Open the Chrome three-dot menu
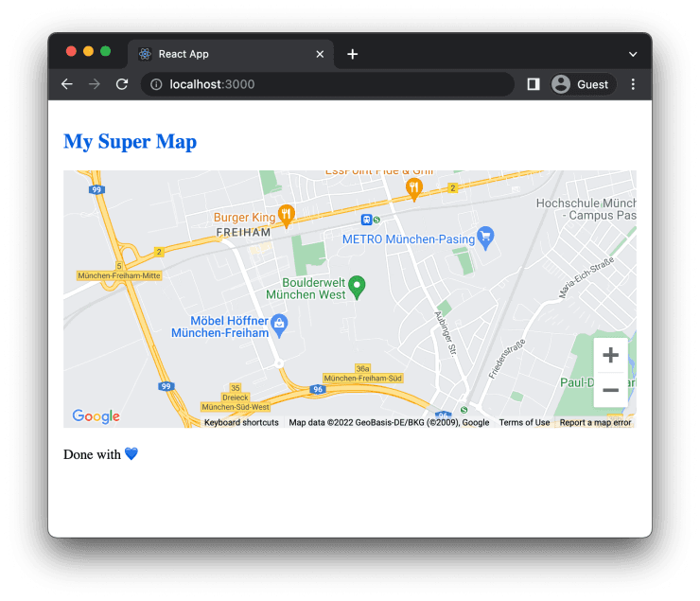Screen dimensions: 700x601 click(633, 84)
